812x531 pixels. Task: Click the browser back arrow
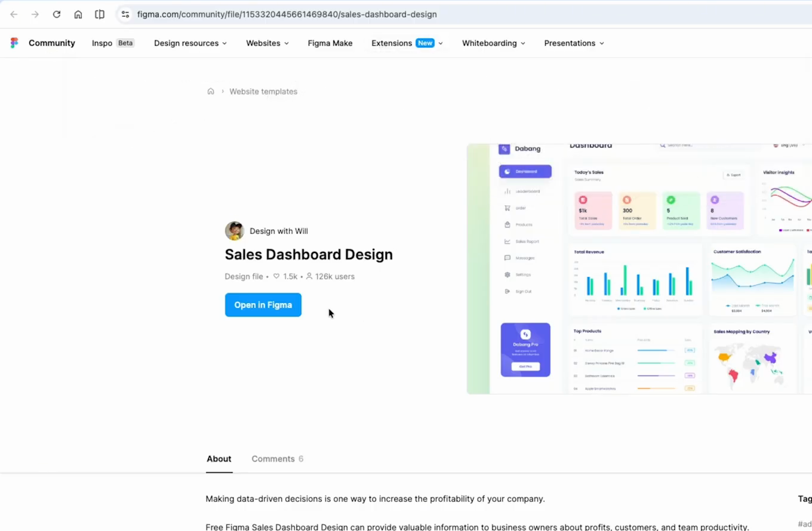pyautogui.click(x=14, y=14)
